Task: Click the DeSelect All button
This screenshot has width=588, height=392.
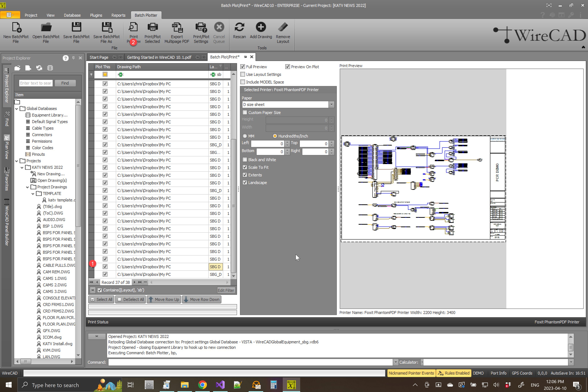Action: pyautogui.click(x=130, y=299)
